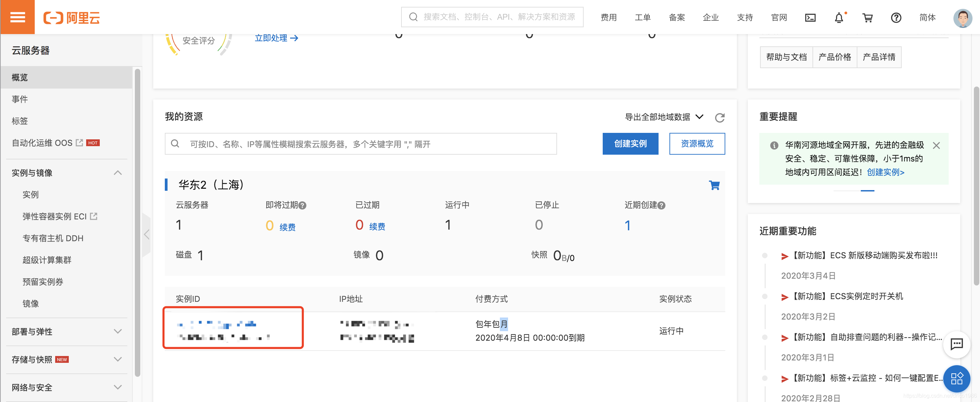Viewport: 980px width, 402px height.
Task: Open the chat feedback floating icon
Action: (957, 344)
